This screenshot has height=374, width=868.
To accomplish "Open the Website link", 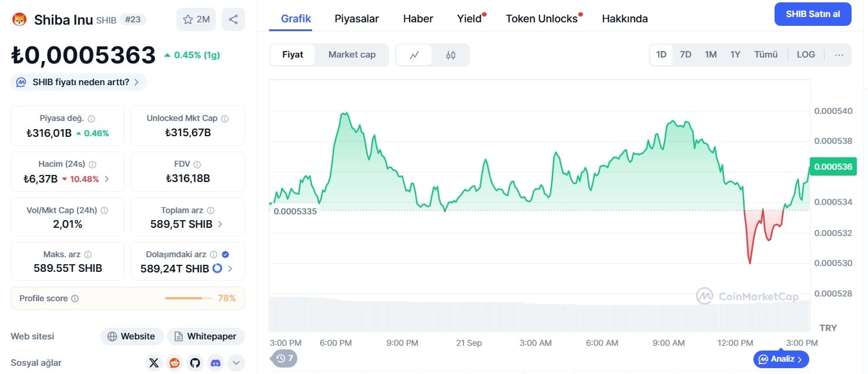I will pyautogui.click(x=131, y=336).
